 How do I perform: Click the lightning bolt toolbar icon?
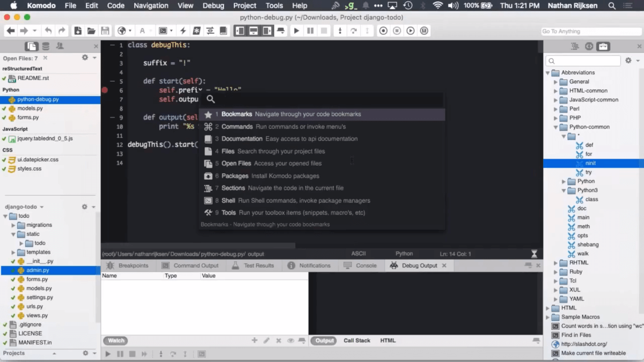[184, 31]
